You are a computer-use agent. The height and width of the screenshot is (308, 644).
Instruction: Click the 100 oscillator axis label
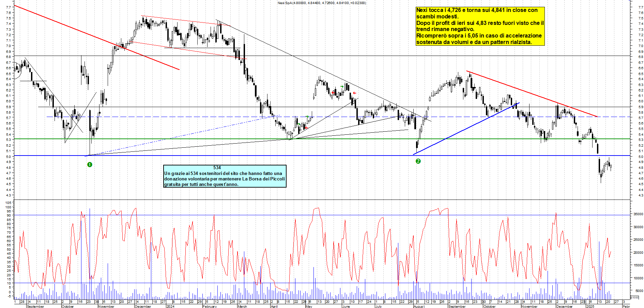click(8, 207)
